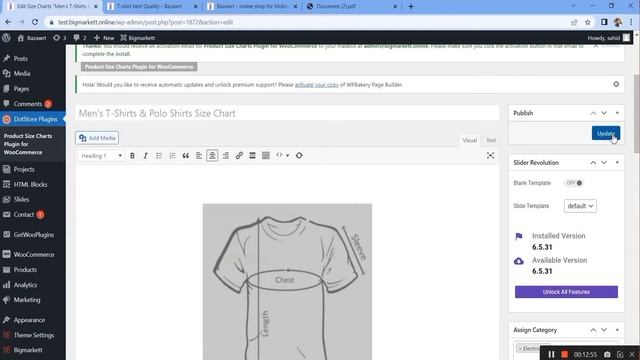Viewport: 640px width, 360px height.
Task: Insert a numbered list
Action: point(172,156)
